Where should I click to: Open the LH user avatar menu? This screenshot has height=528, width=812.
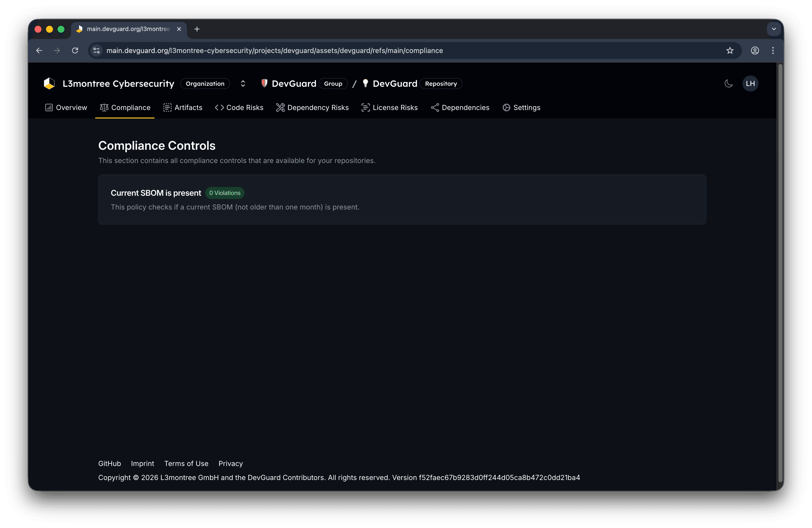[x=750, y=83]
